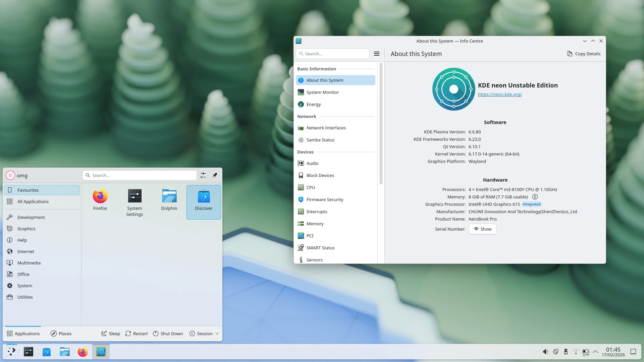The image size is (644, 362).
Task: Open the CPU section in Devices
Action: click(310, 187)
